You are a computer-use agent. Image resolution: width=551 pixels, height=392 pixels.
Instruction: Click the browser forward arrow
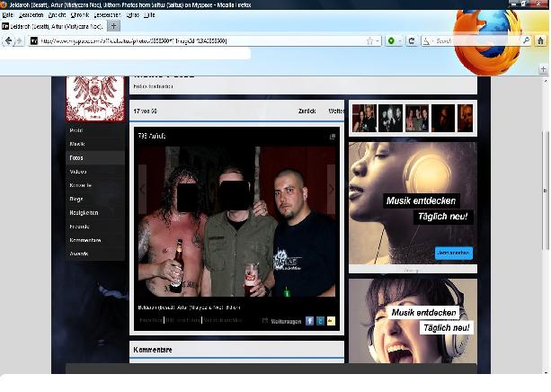[x=19, y=41]
